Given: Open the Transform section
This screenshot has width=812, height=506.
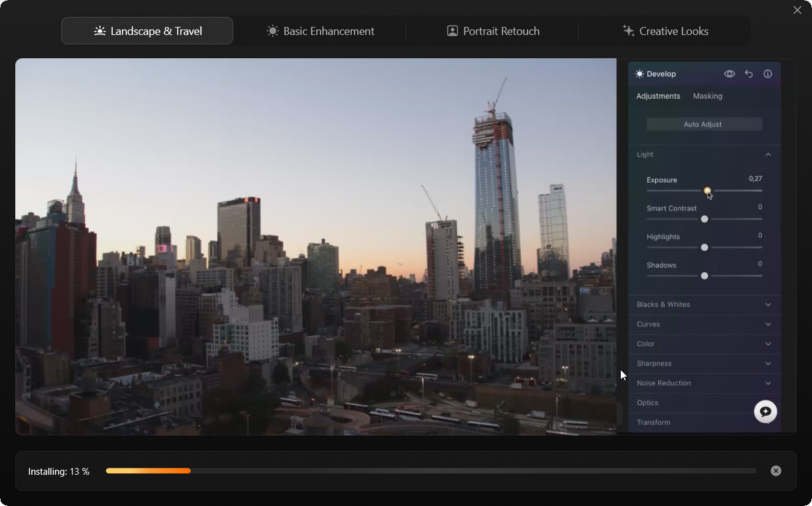Looking at the screenshot, I should (704, 423).
